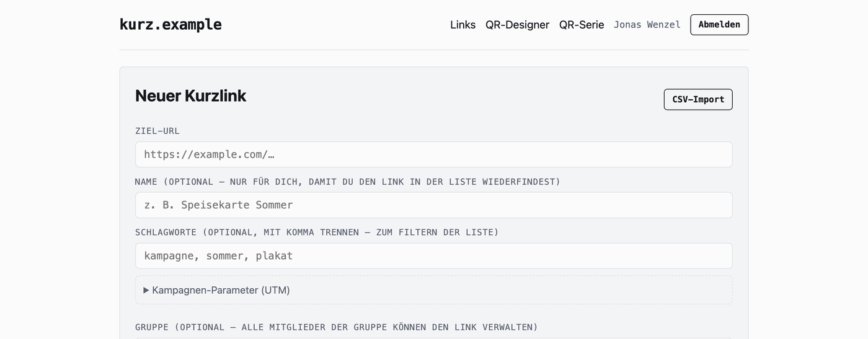Click the Jonas Wenzel user name
Viewport: 868px width, 339px height.
click(x=647, y=25)
